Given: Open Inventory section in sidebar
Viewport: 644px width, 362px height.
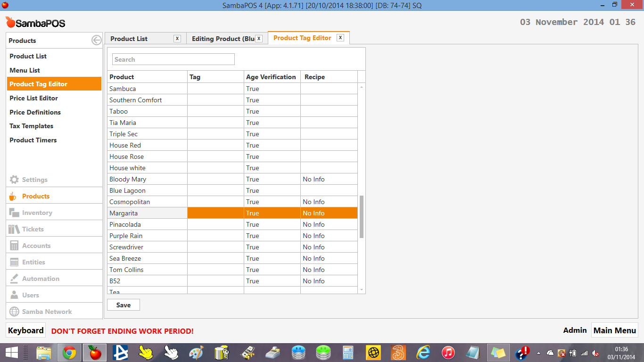Looking at the screenshot, I should click(x=37, y=213).
